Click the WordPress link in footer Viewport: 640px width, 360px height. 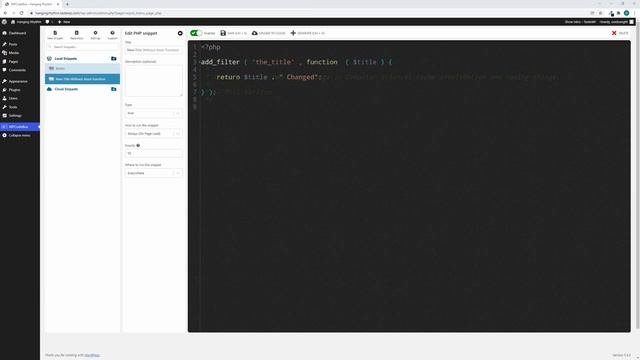(x=92, y=355)
